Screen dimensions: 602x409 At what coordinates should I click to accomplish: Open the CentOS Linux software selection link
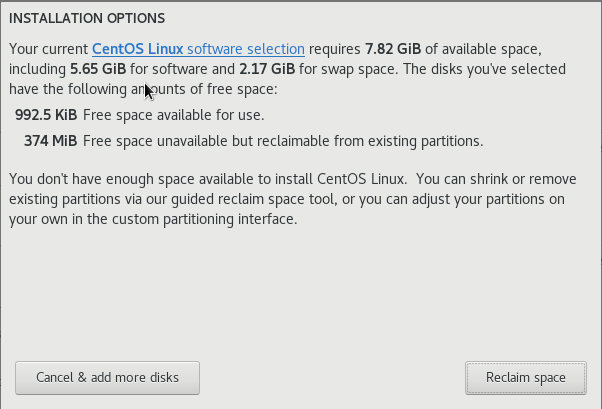point(198,49)
